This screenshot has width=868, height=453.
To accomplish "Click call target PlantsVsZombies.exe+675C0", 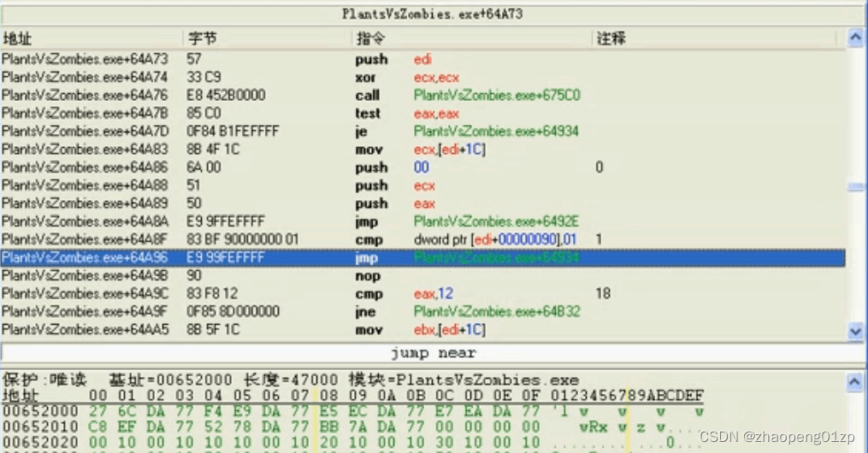I will 497,95.
